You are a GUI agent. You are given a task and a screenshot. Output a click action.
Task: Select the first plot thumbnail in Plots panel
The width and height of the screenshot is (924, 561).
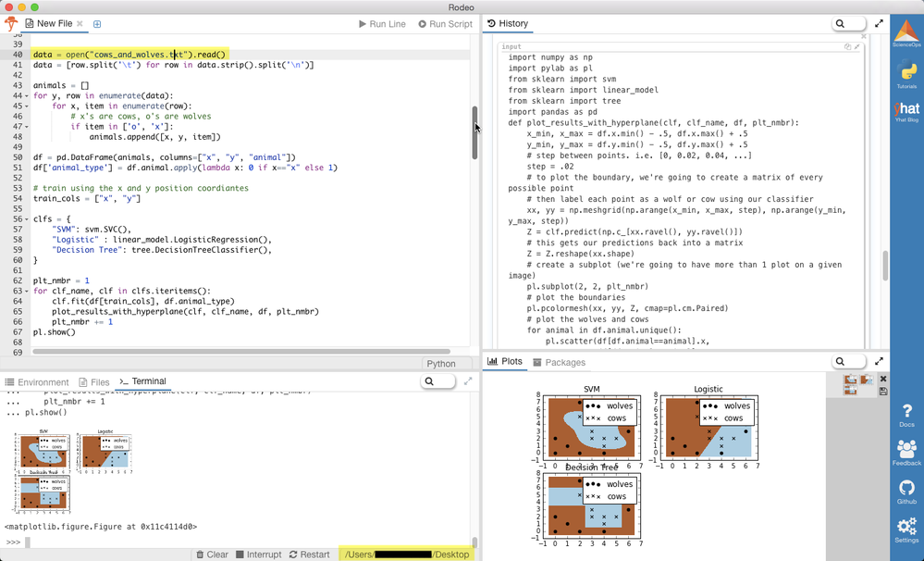point(850,380)
